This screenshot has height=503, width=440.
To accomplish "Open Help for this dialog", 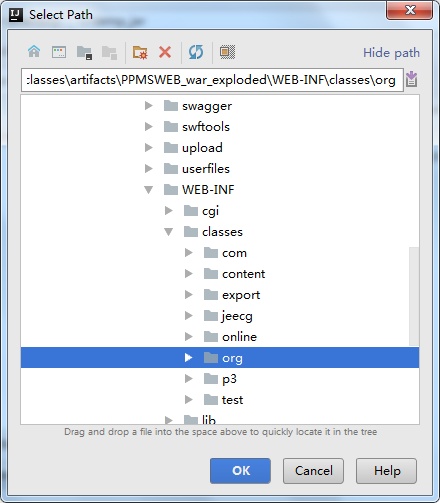I will click(x=386, y=471).
